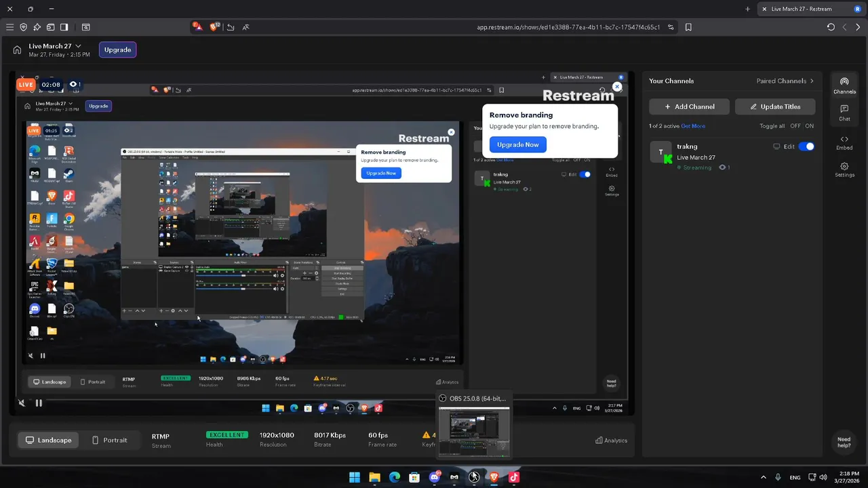
Task: Go to Restream home via house icon
Action: (x=17, y=49)
